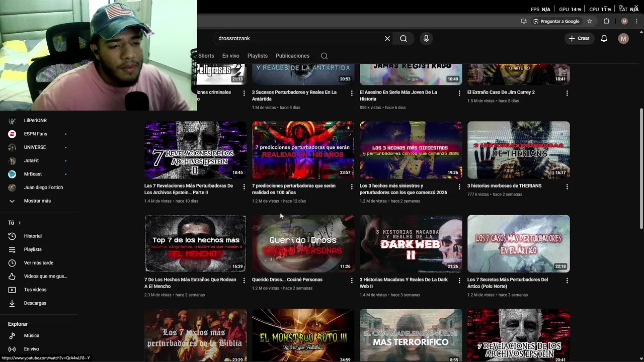Image resolution: width=644 pixels, height=362 pixels.
Task: Click the search magnifier button
Action: tap(404, 38)
